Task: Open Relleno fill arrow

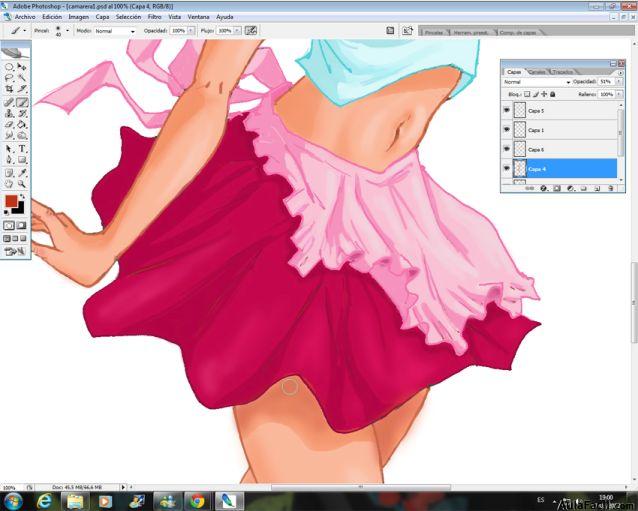Action: pyautogui.click(x=618, y=94)
